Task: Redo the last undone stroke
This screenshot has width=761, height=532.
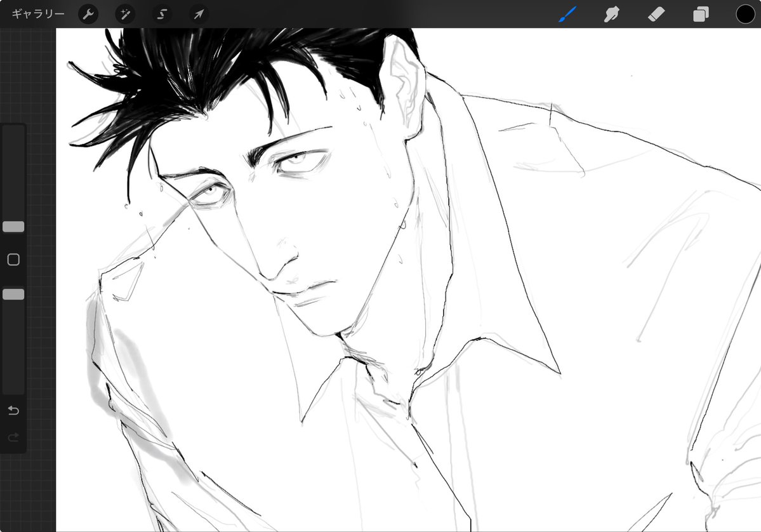Action: (13, 437)
